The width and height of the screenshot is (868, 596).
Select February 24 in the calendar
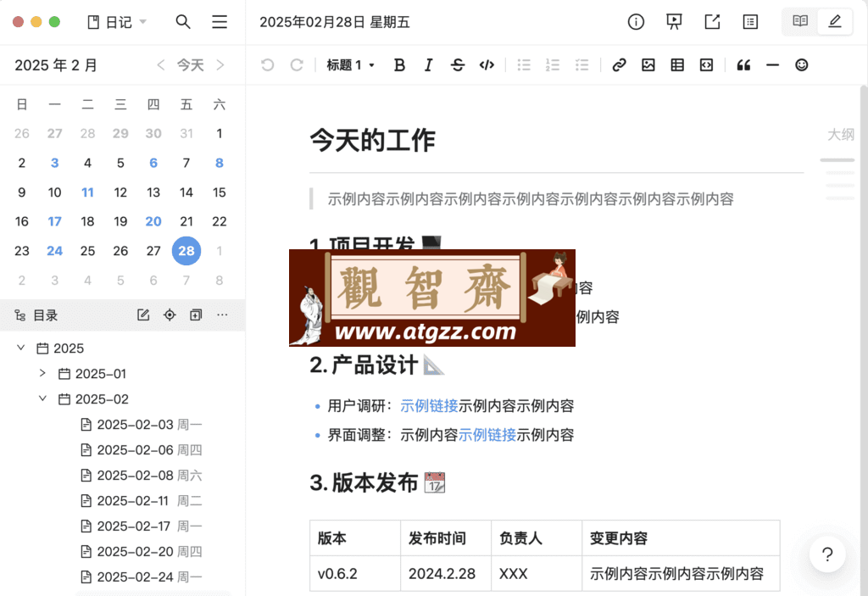click(x=54, y=251)
